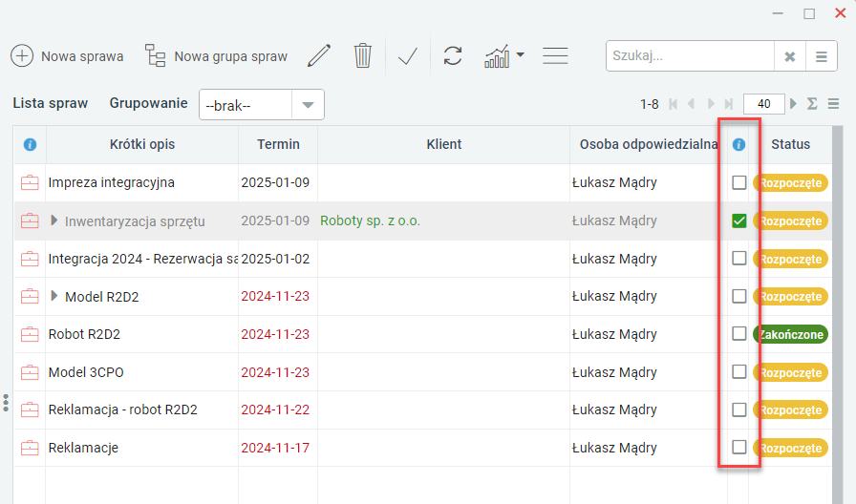Screen dimensions: 856x504
Task: Select the date 2024-11-17
Action: pyautogui.click(x=275, y=448)
